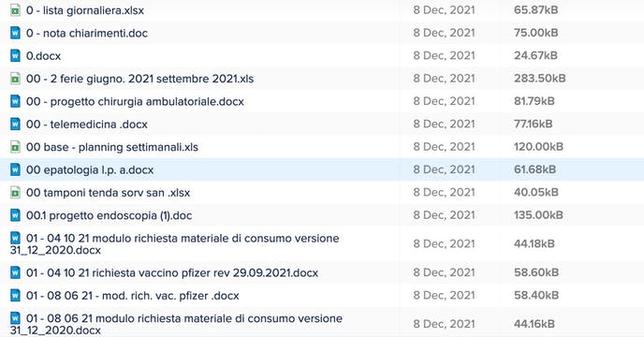The width and height of the screenshot is (644, 337).
Task: Click the Excel icon beside lista giornaliera.xlsx
Action: 15,10
